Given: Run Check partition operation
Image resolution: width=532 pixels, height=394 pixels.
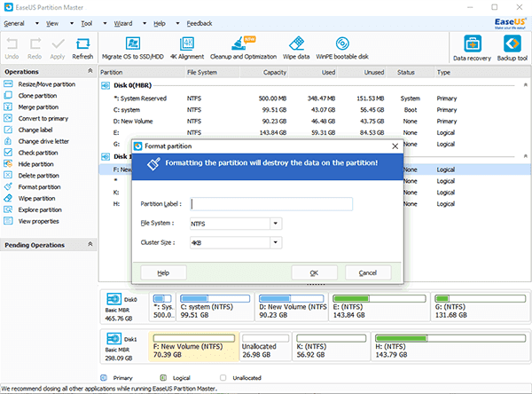Looking at the screenshot, I should 31,153.
